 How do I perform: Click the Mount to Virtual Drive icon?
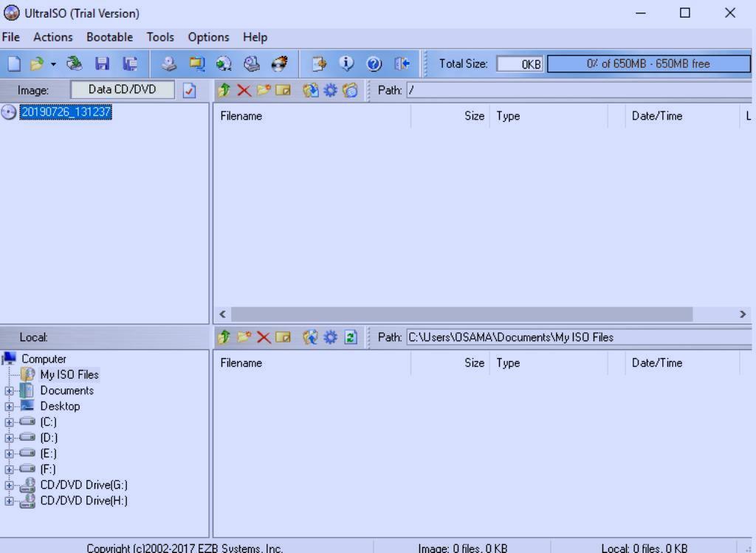tap(252, 63)
